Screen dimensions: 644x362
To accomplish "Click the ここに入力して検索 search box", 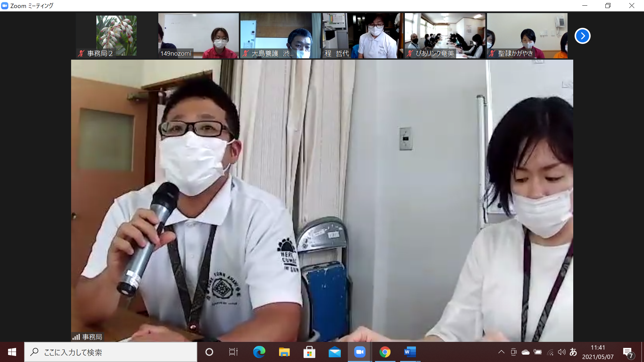I will click(x=111, y=352).
